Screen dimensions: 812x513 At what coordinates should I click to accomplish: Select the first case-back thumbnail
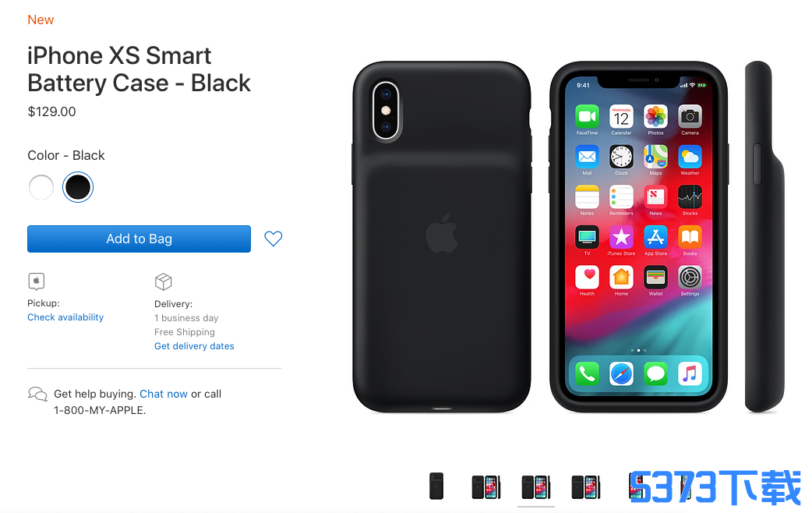coord(436,486)
